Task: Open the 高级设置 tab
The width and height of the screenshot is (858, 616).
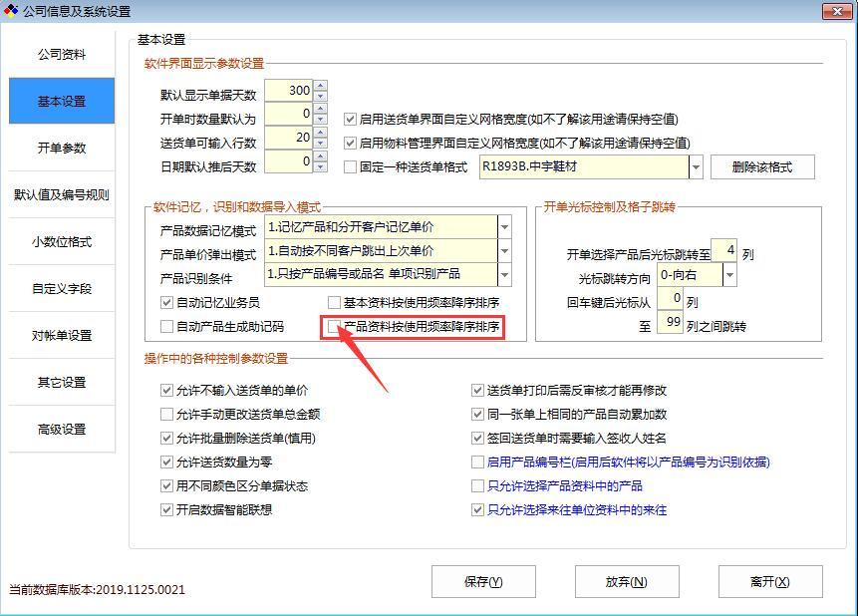Action: click(x=62, y=430)
